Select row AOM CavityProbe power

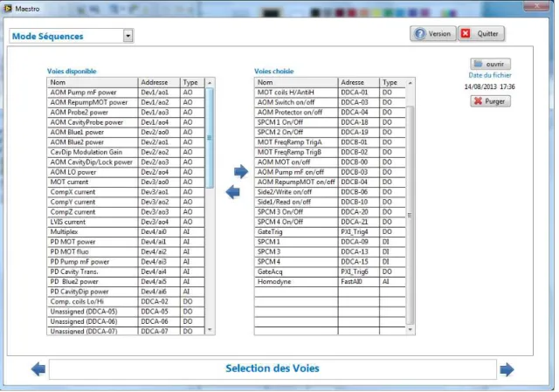click(x=126, y=122)
